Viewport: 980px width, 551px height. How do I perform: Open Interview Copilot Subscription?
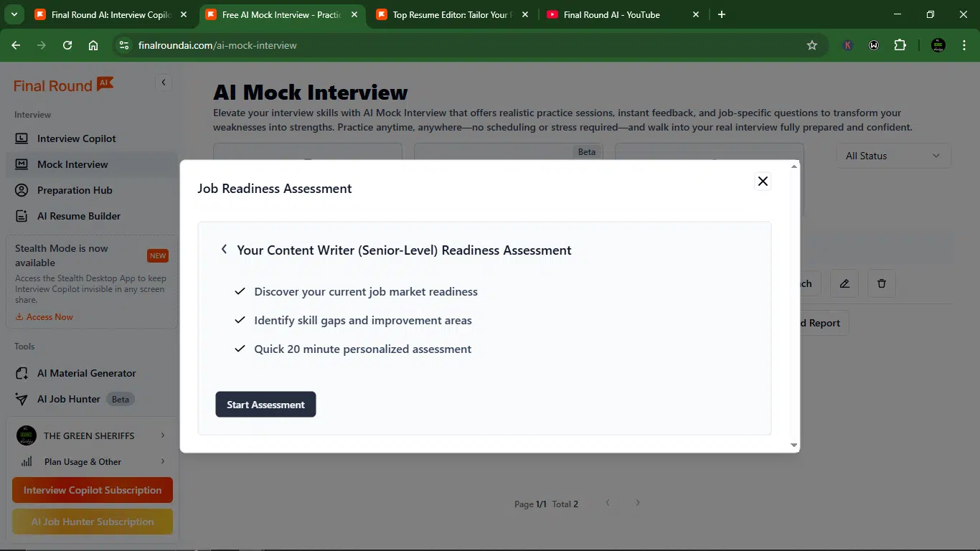click(x=93, y=490)
